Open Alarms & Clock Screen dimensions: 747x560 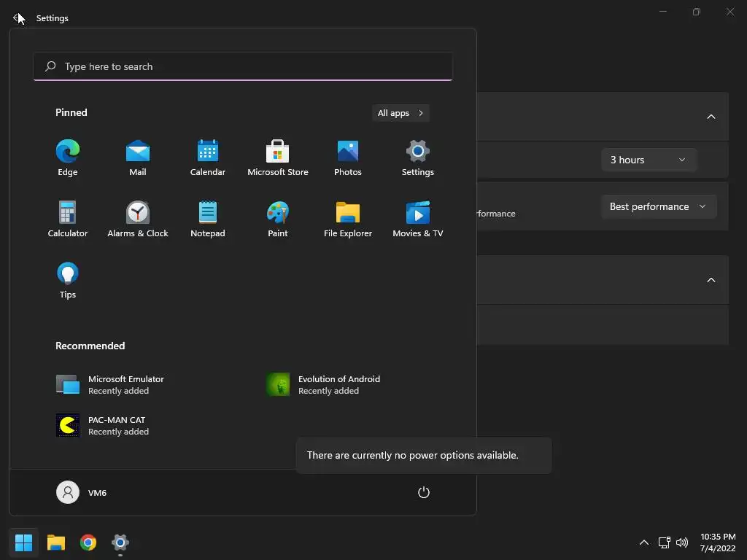click(x=138, y=219)
